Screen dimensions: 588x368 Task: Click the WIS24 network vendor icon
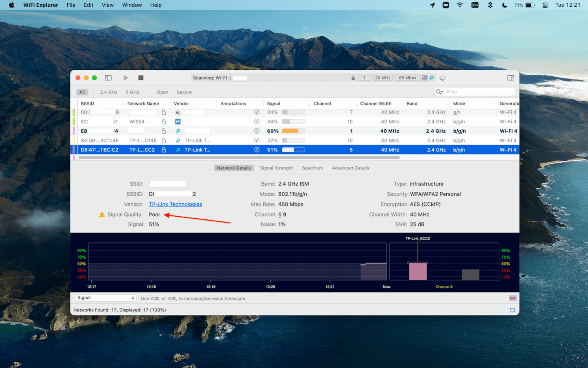[178, 122]
